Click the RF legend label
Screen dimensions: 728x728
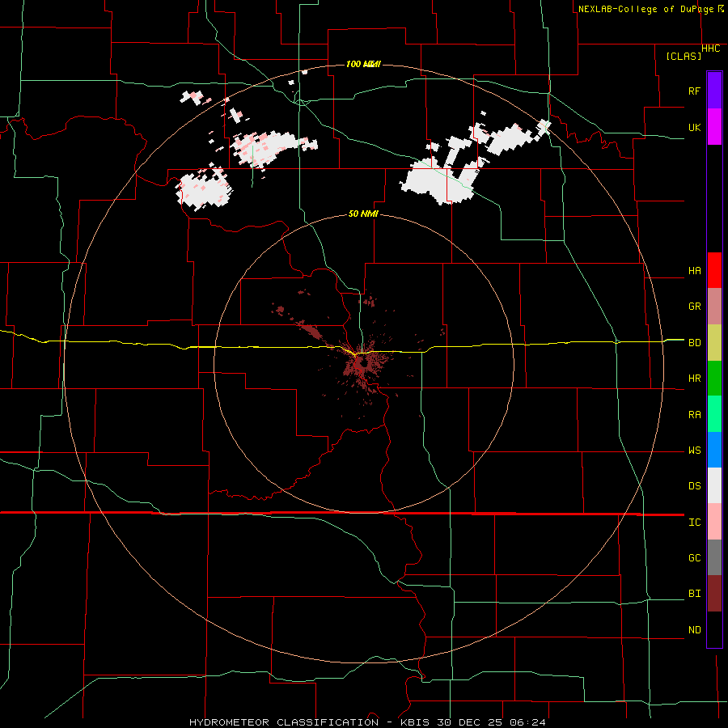tap(694, 91)
